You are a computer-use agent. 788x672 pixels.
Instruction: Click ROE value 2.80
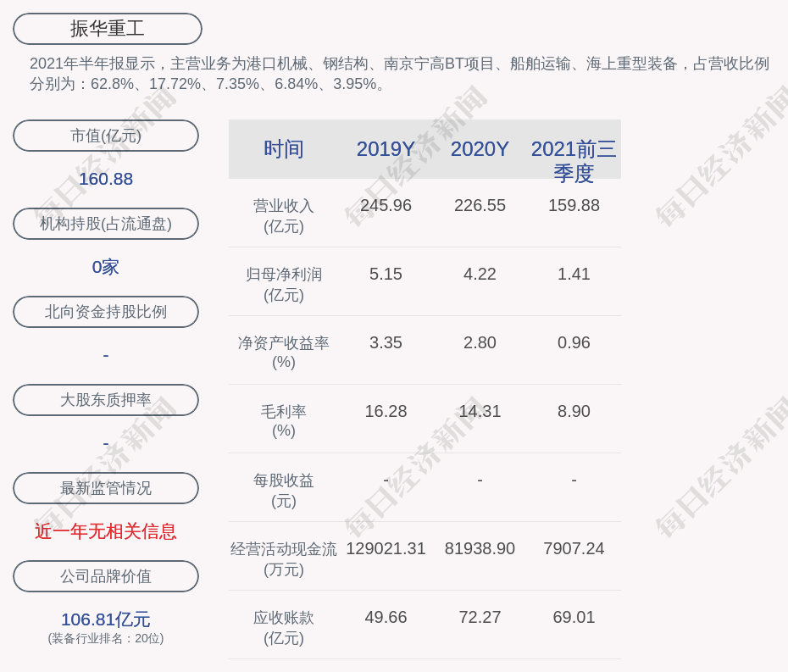coord(480,343)
